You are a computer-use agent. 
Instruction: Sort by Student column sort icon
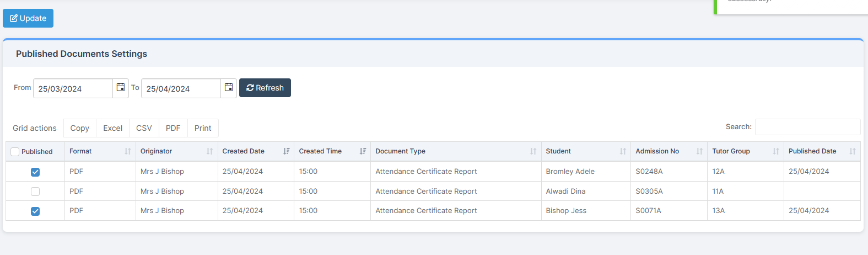click(x=623, y=151)
